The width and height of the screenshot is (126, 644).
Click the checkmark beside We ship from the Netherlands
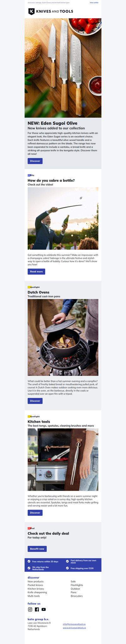coord(29,568)
